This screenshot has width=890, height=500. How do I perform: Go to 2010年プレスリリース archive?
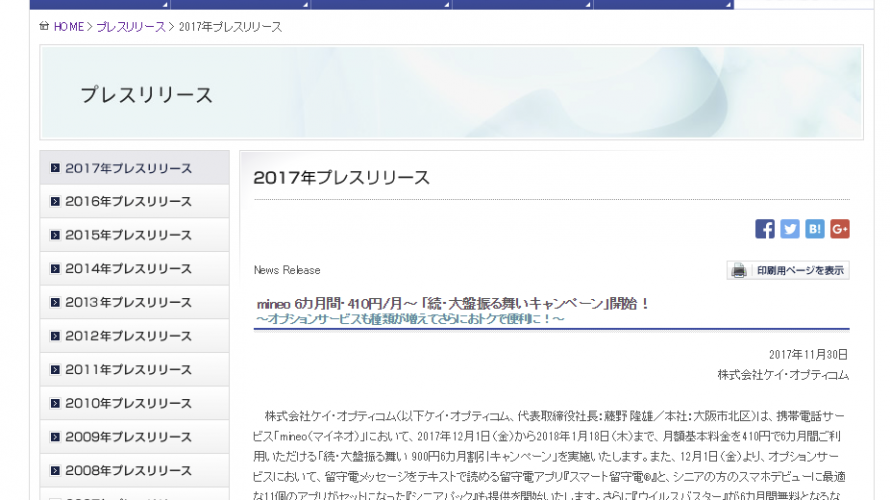135,403
